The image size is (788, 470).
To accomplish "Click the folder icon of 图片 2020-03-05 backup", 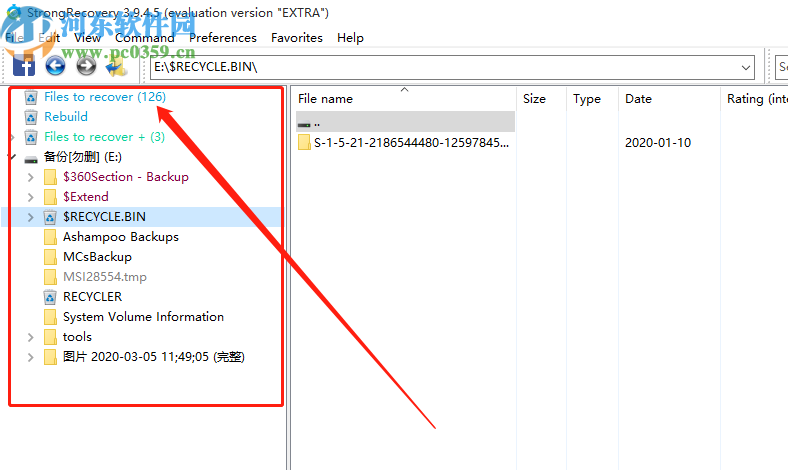I will (x=50, y=357).
